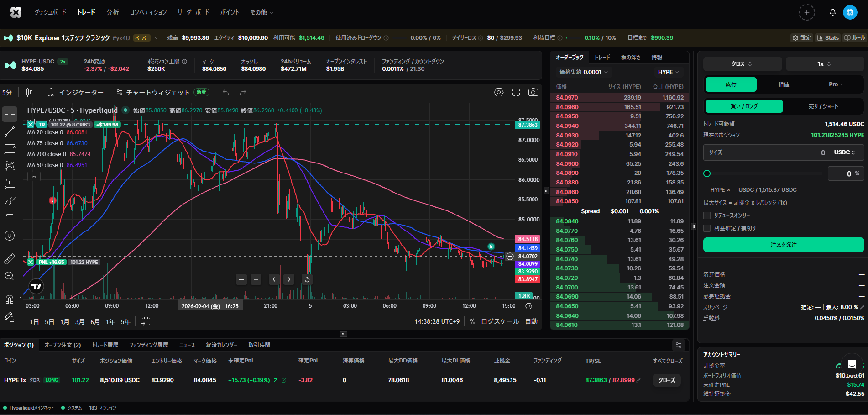Select the Sell / Short side

click(x=823, y=106)
